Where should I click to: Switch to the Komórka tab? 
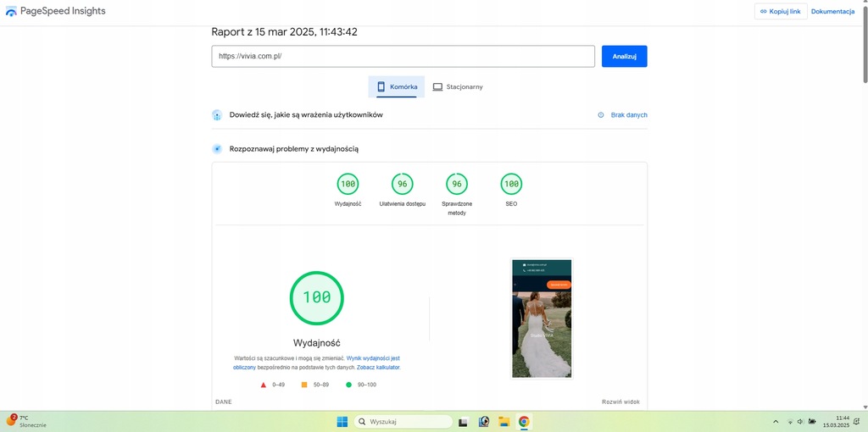pos(397,87)
